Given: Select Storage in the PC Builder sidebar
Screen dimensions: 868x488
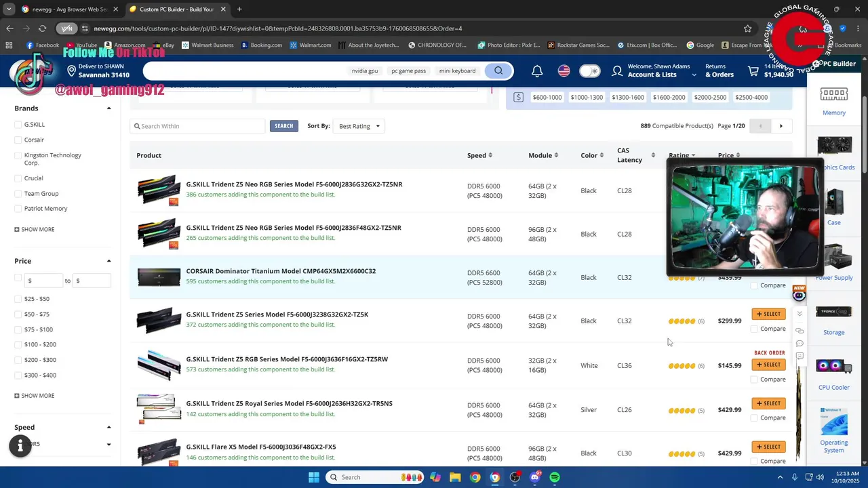Looking at the screenshot, I should tap(834, 320).
